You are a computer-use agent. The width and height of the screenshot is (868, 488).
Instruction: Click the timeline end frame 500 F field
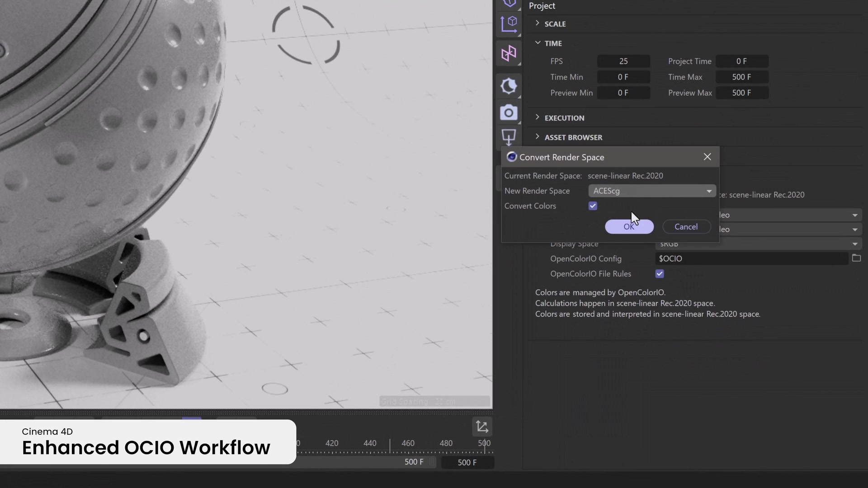(x=467, y=462)
